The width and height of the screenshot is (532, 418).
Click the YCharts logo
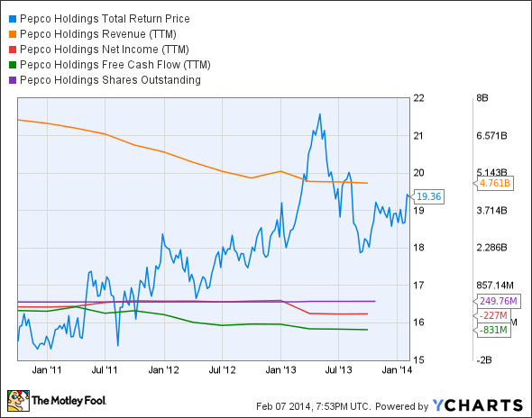[x=477, y=405]
